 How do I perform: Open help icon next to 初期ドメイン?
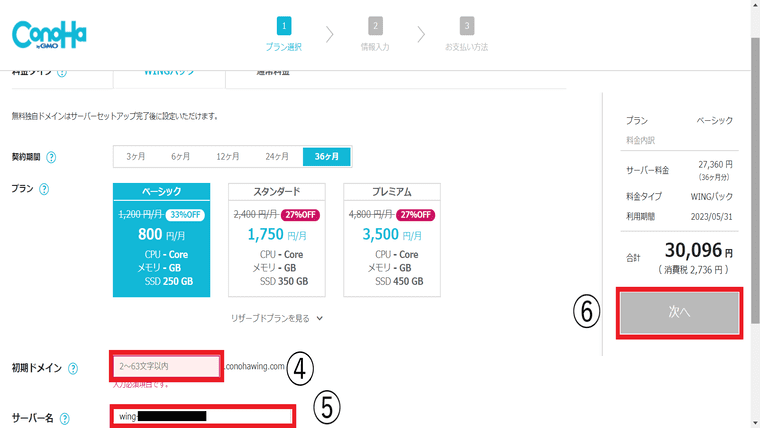(x=73, y=368)
